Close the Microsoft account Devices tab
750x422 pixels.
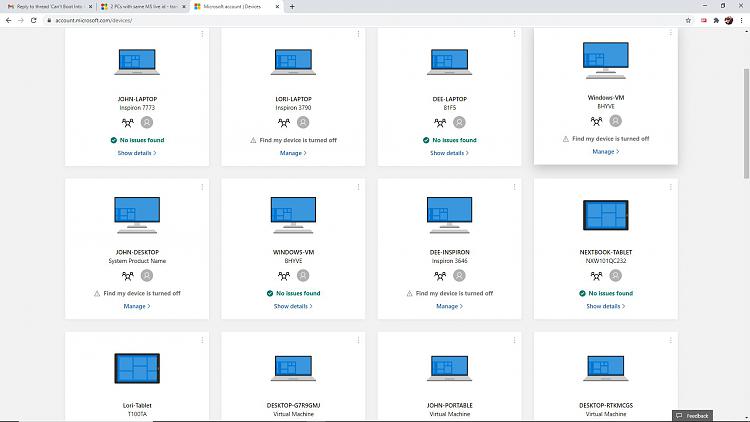277,7
